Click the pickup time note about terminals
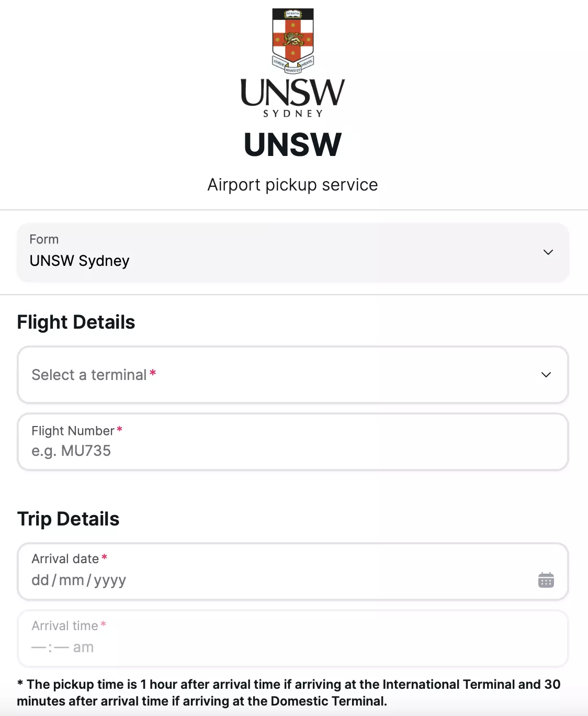The height and width of the screenshot is (716, 588). tap(289, 692)
